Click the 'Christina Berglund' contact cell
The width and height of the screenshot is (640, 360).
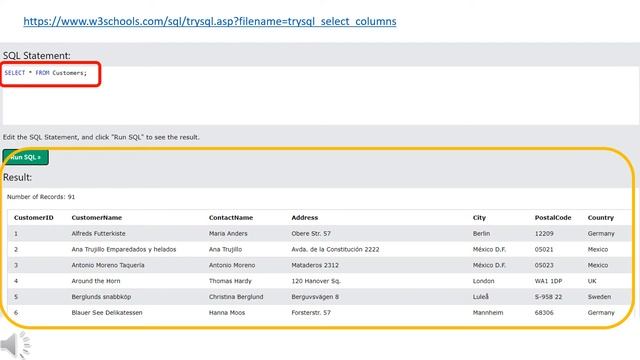pyautogui.click(x=236, y=297)
